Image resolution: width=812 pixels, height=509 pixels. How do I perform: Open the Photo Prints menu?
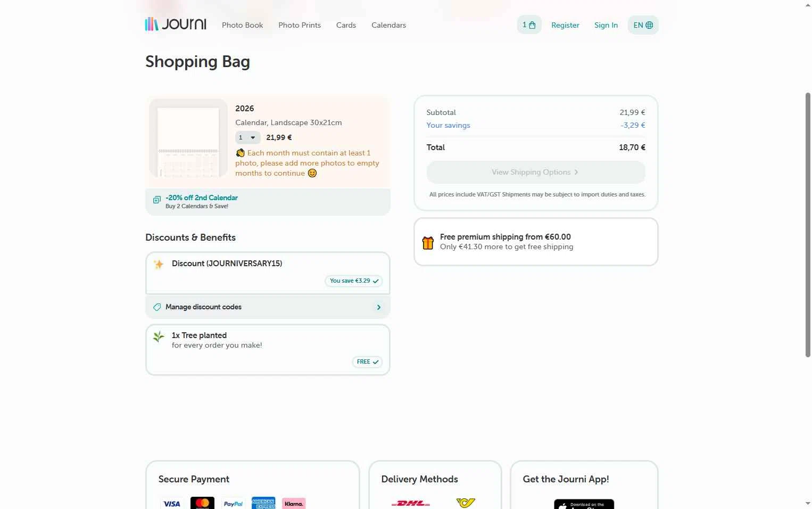tap(300, 25)
